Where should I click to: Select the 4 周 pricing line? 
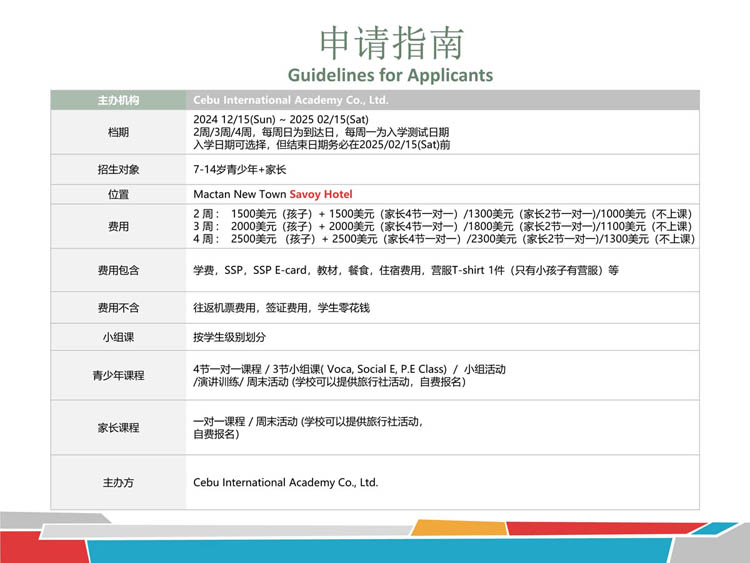tap(441, 240)
